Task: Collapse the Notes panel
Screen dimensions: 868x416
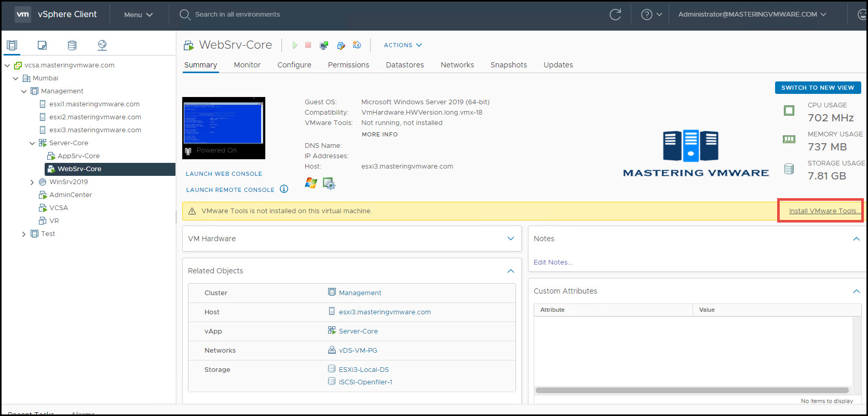Action: click(x=857, y=239)
